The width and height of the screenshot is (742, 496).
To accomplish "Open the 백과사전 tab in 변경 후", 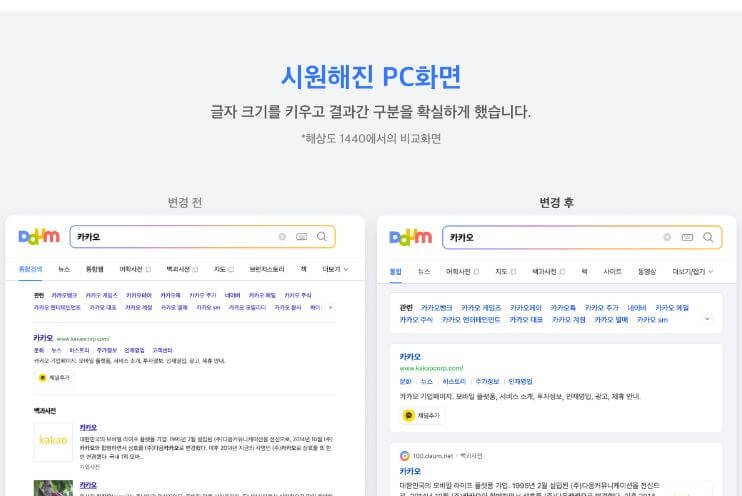I will point(548,271).
